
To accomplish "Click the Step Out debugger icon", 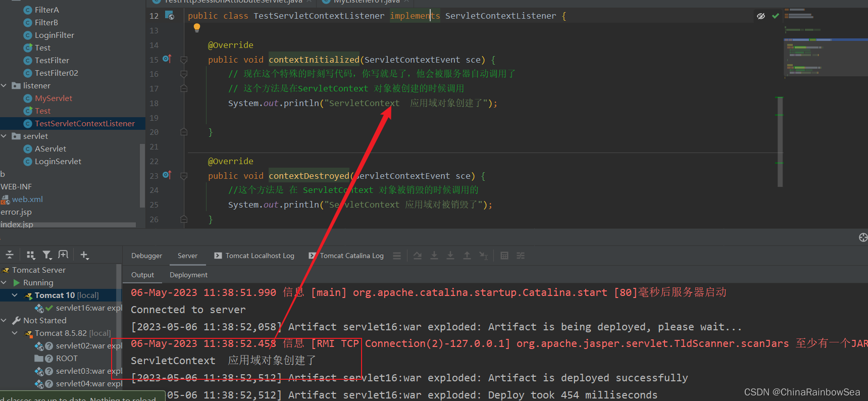I will [467, 256].
